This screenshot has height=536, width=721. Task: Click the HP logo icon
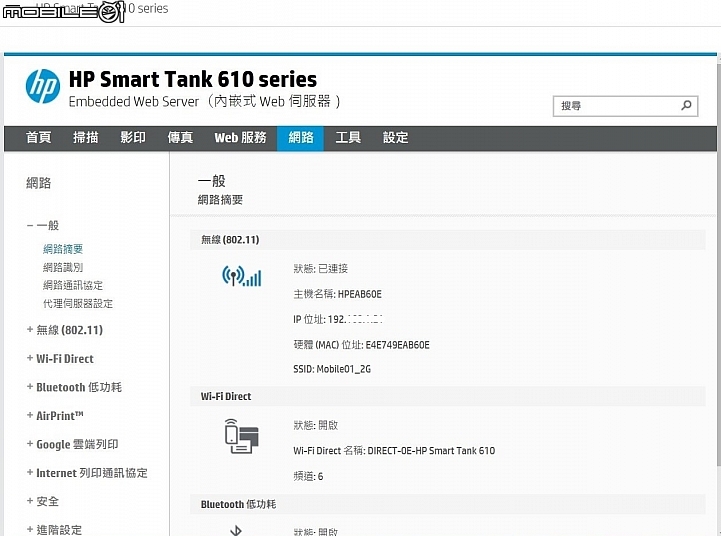pyautogui.click(x=43, y=86)
